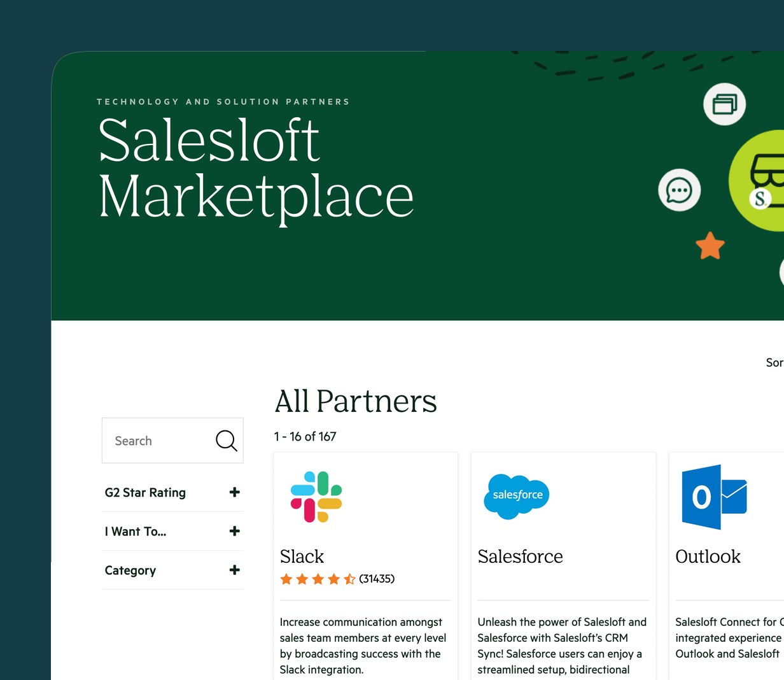The width and height of the screenshot is (784, 680).
Task: Click the search magnifier icon
Action: click(226, 440)
